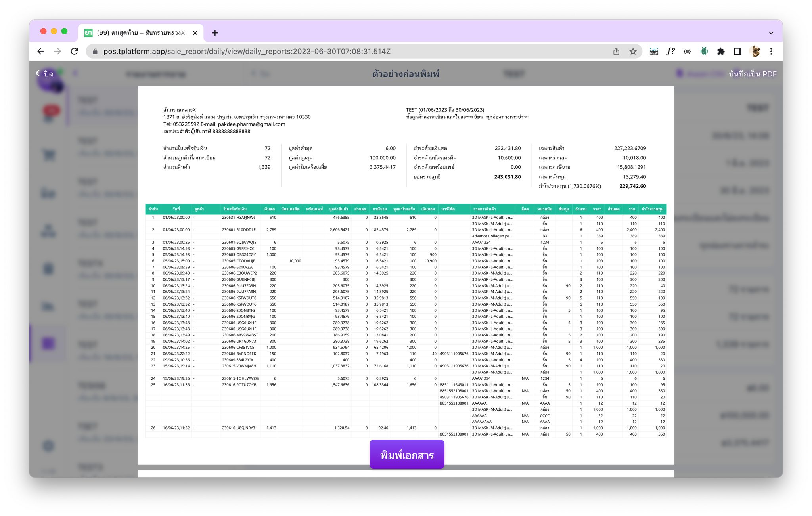Click the share icon in address bar
Image resolution: width=812 pixels, height=516 pixels.
(x=616, y=51)
